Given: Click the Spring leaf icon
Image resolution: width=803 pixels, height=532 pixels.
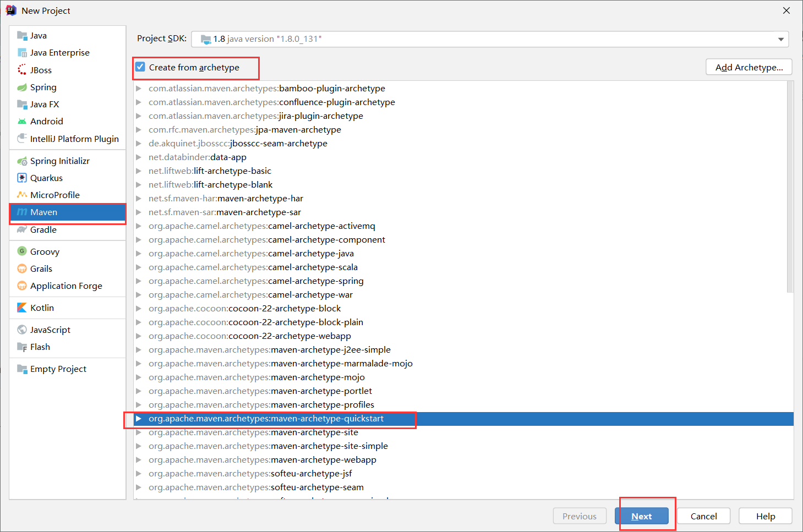Looking at the screenshot, I should (x=22, y=87).
